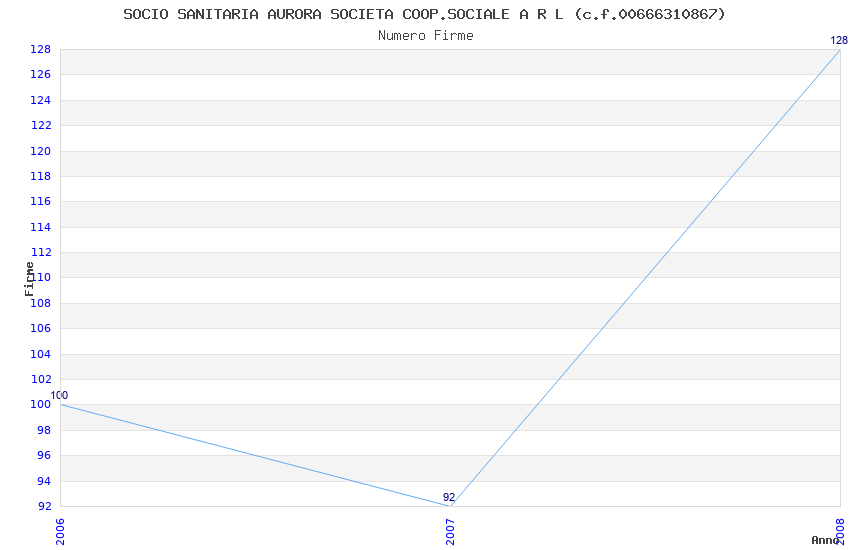This screenshot has width=850, height=550.
Task: Select the x-axis year label 2007
Action: click(450, 532)
